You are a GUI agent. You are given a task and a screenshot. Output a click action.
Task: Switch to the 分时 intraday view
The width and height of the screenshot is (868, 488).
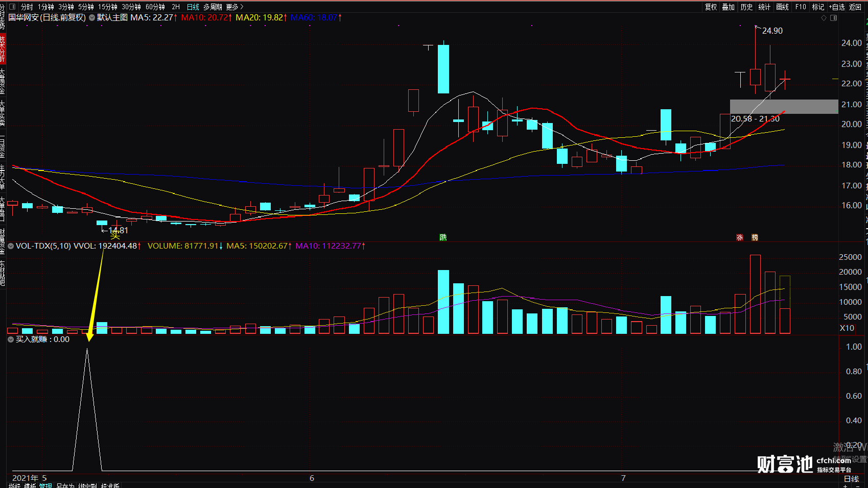(x=27, y=7)
